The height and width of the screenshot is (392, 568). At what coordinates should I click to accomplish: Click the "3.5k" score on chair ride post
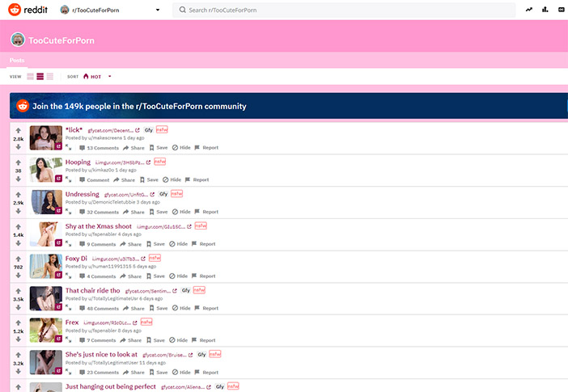18,299
